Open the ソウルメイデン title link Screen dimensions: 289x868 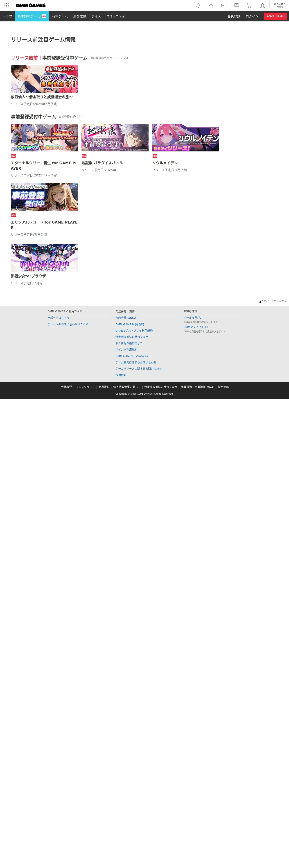(x=165, y=163)
